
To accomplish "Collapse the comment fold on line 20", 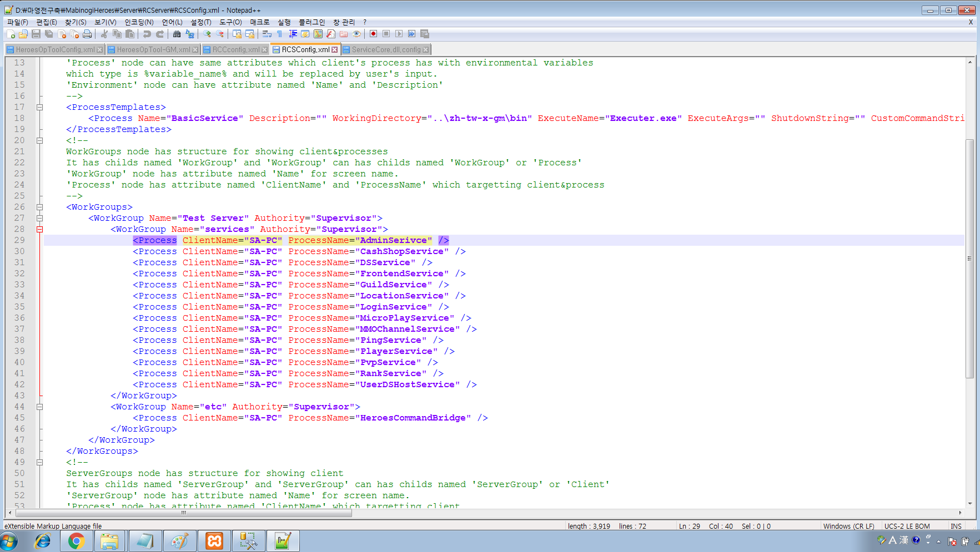I will pos(40,140).
